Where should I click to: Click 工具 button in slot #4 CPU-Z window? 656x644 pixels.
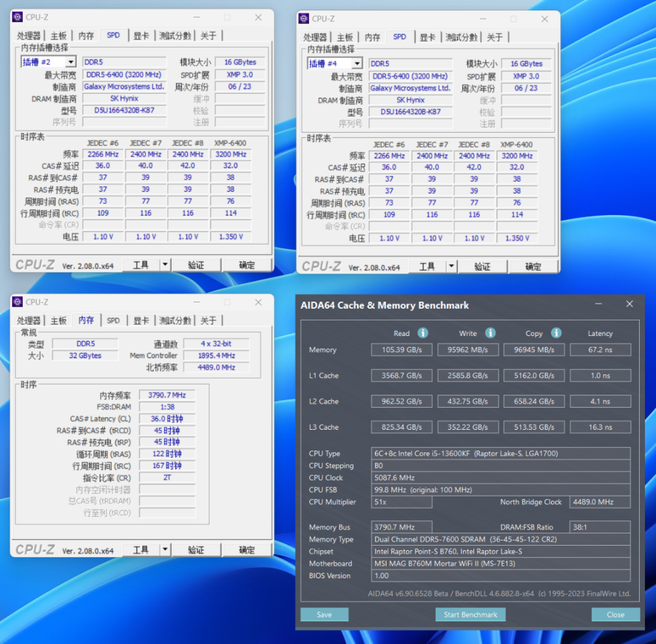coord(427,267)
